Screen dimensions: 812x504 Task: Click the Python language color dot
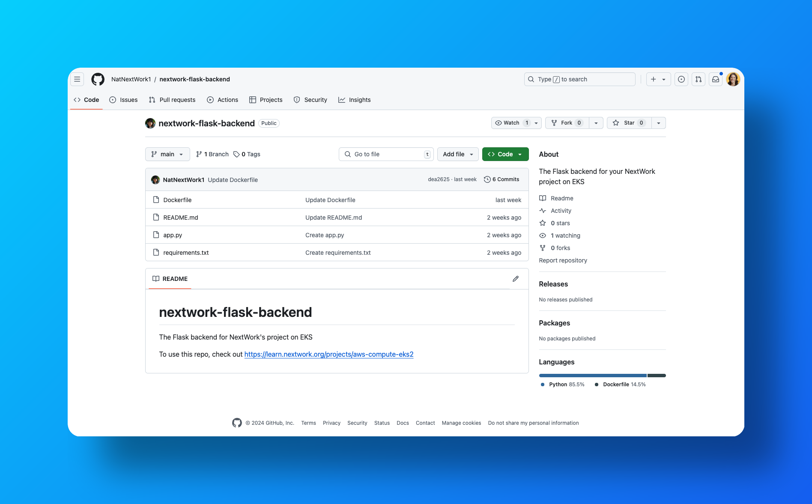(x=543, y=385)
